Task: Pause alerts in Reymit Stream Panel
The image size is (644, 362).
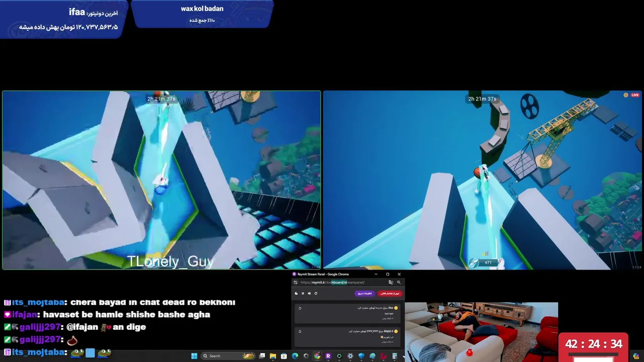Action: click(302, 293)
